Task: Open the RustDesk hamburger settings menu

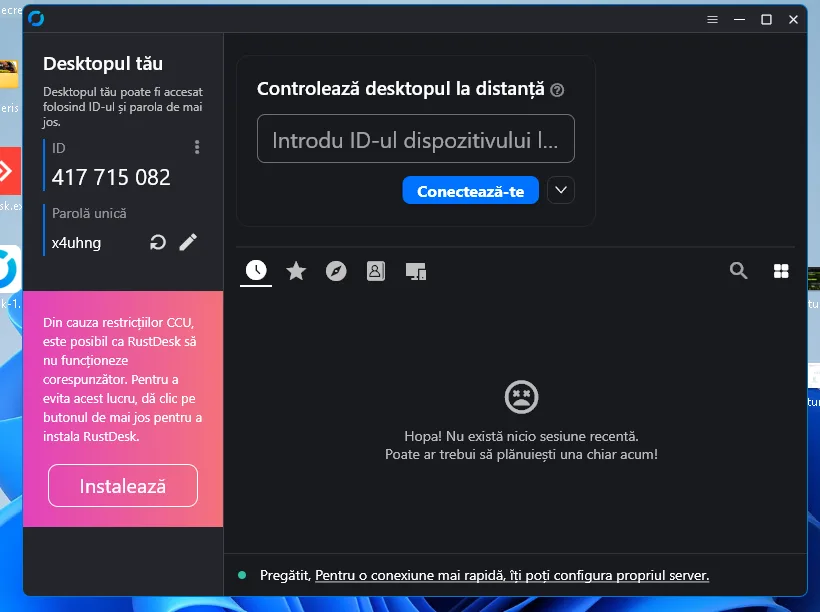Action: [712, 19]
